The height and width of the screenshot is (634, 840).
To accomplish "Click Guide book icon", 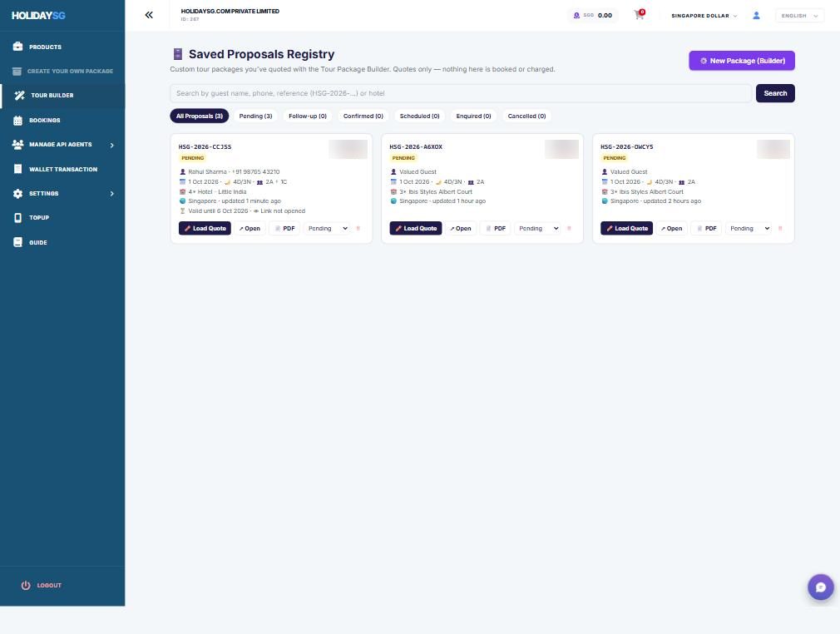I will (17, 242).
